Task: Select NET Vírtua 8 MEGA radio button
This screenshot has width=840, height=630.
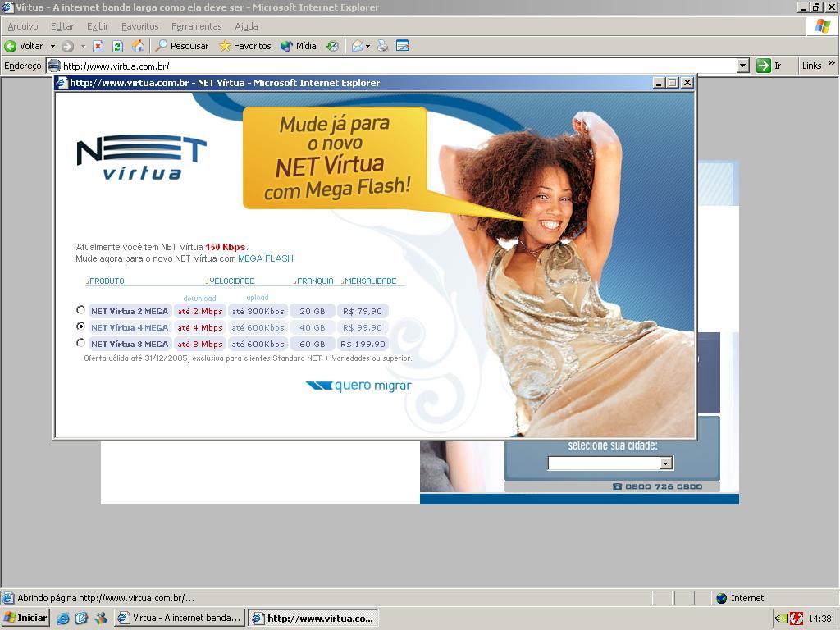Action: pos(81,342)
